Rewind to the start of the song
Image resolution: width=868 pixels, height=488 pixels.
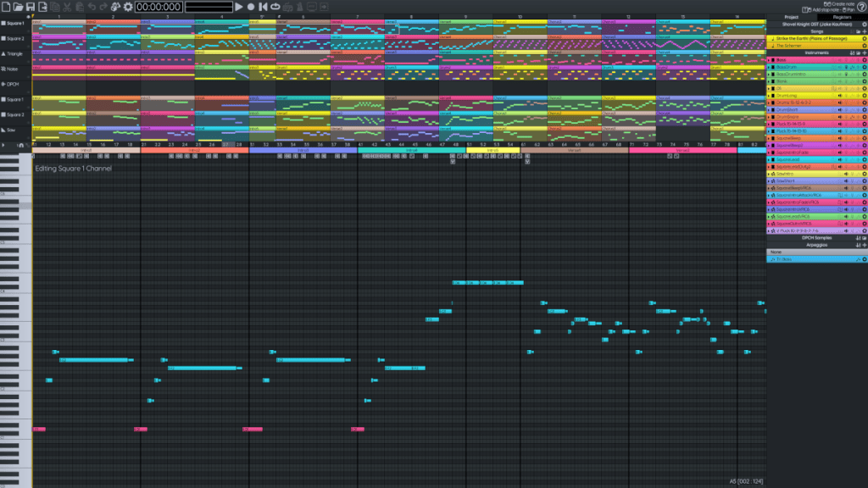[x=263, y=7]
